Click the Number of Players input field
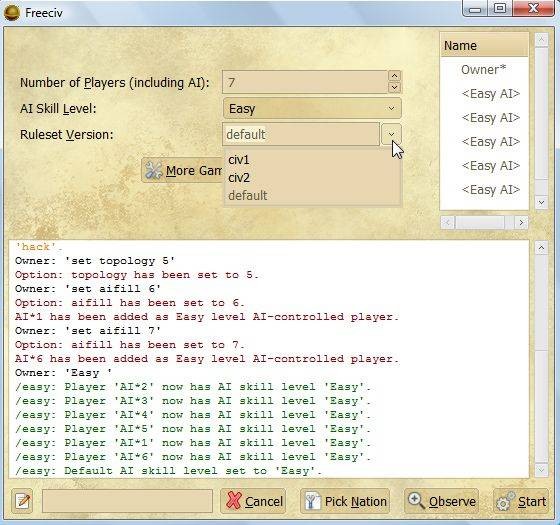This screenshot has width=560, height=525. click(x=305, y=82)
